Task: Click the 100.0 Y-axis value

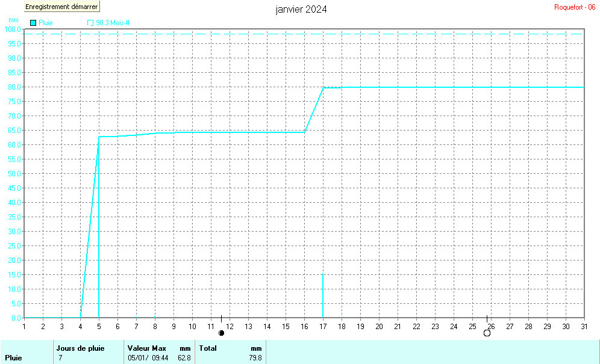Action: (12, 29)
